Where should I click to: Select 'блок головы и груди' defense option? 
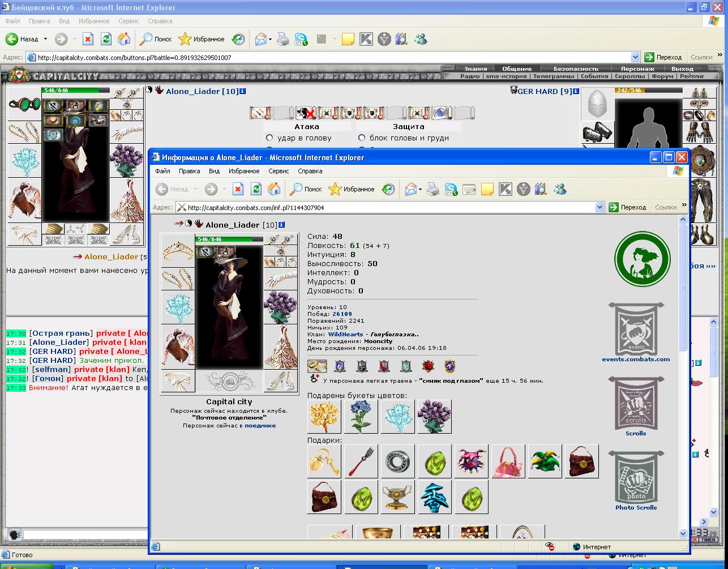click(362, 138)
